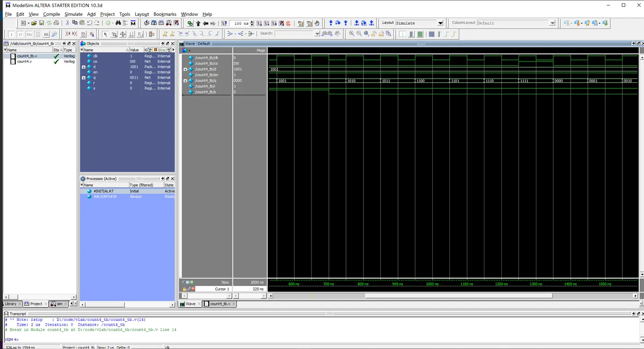The image size is (644, 349).
Task: Open the New file dropdown arrow
Action: tap(29, 23)
